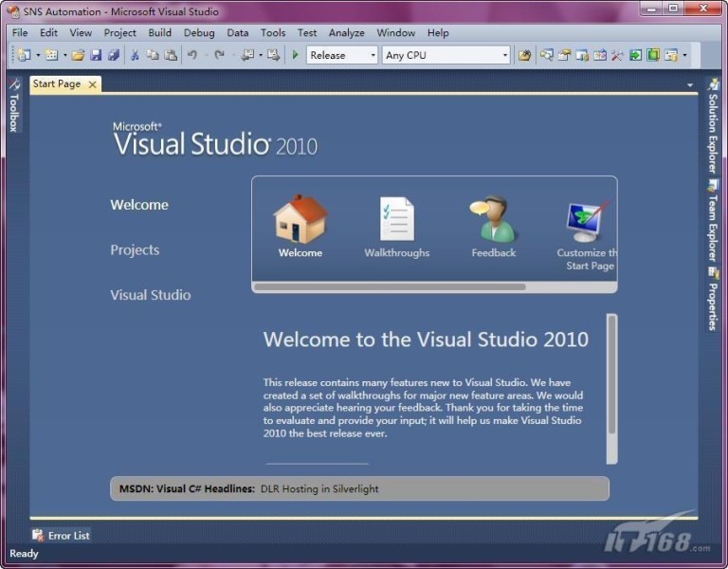Select Projects in the Start Page sidebar
This screenshot has width=728, height=569.
point(135,250)
